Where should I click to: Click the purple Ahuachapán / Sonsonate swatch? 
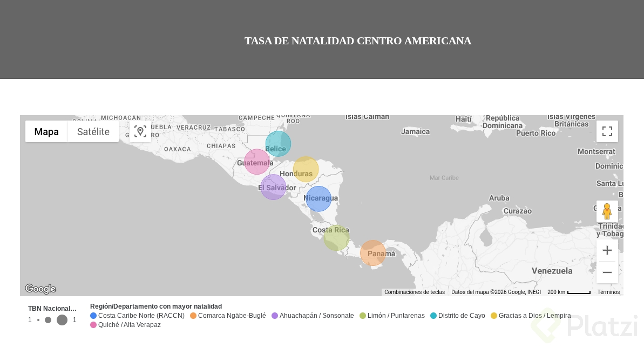[275, 316]
